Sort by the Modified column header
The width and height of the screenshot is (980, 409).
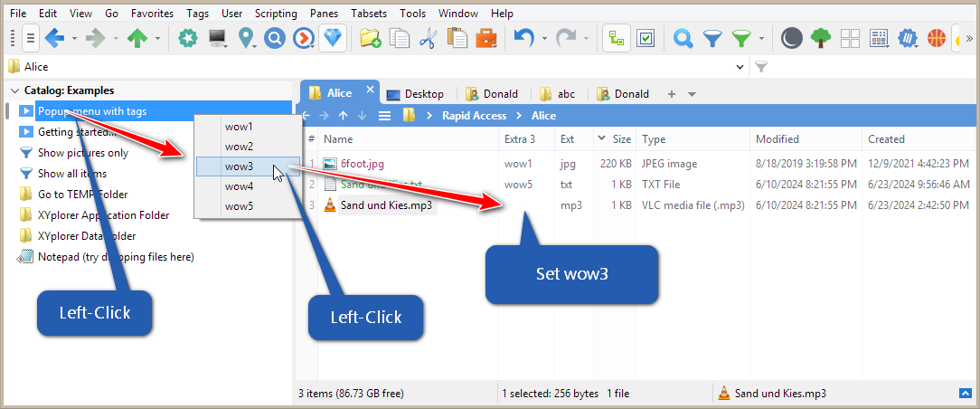click(806, 138)
